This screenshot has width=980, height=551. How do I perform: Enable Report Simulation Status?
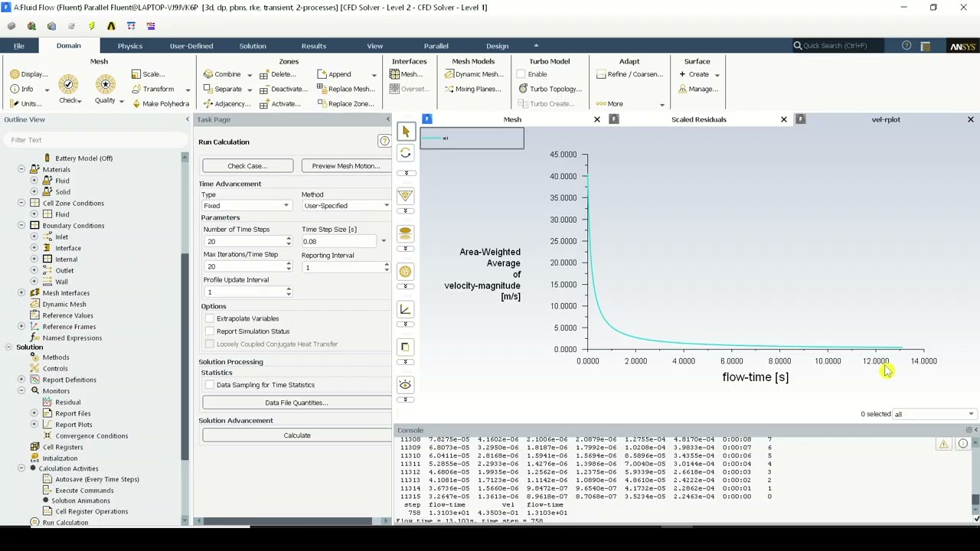(210, 331)
